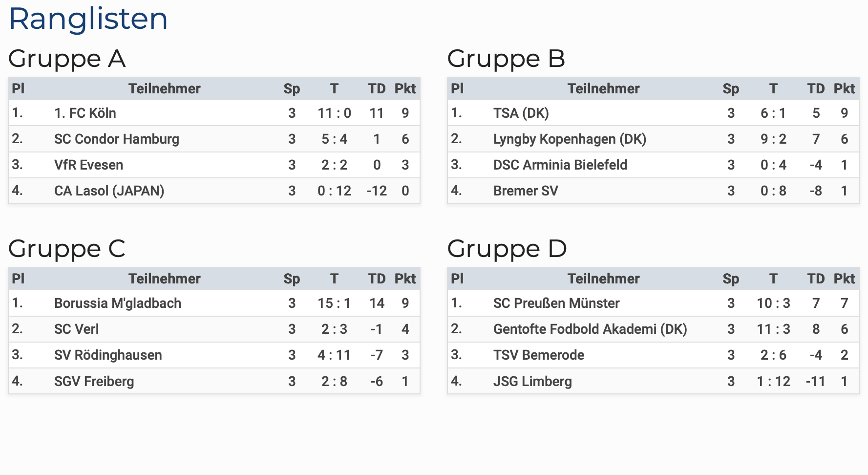Click Teilnehmer column header in Gruppe A
868x475 pixels.
(164, 89)
